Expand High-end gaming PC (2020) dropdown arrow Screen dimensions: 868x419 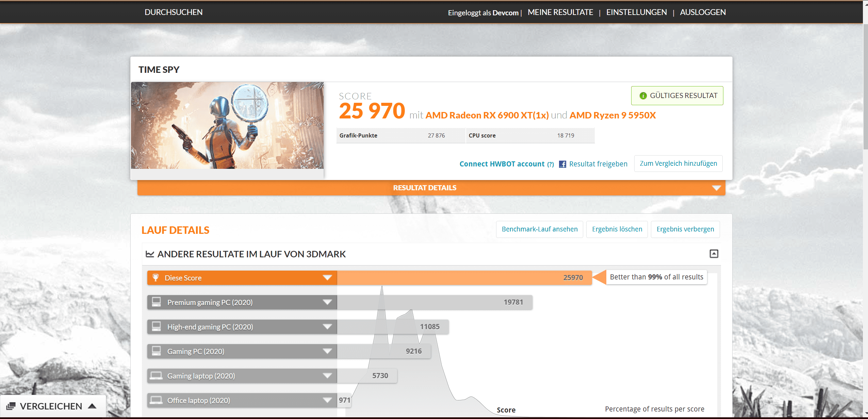point(327,327)
